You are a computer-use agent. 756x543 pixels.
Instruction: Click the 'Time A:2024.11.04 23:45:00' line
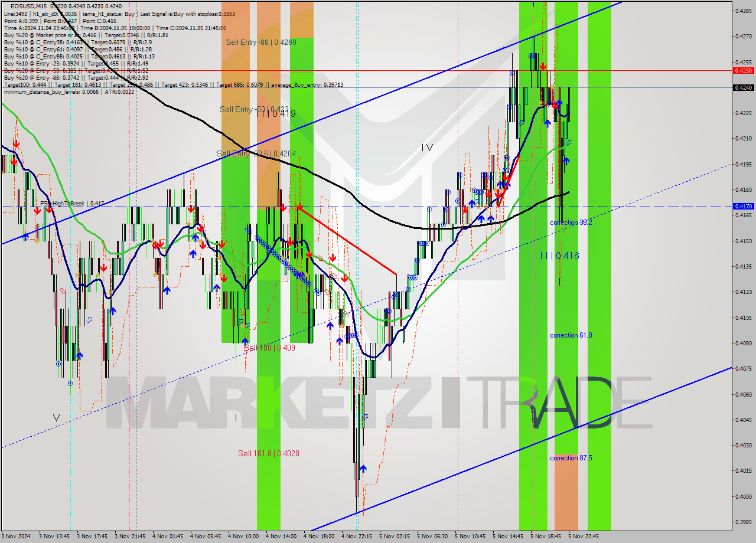[39, 28]
